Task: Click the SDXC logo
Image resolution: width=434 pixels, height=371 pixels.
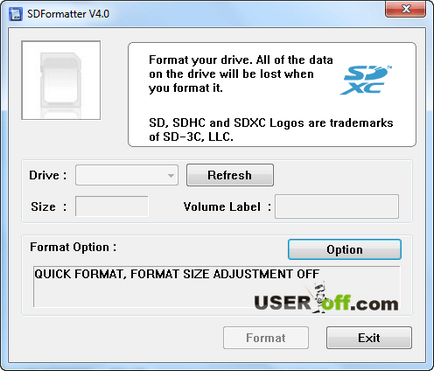Action: click(x=366, y=80)
